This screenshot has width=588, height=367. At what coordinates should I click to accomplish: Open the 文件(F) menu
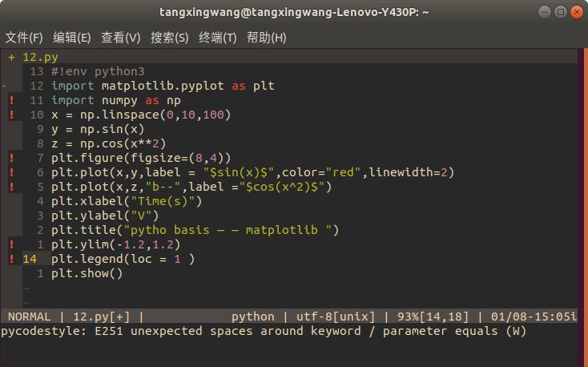click(x=24, y=38)
